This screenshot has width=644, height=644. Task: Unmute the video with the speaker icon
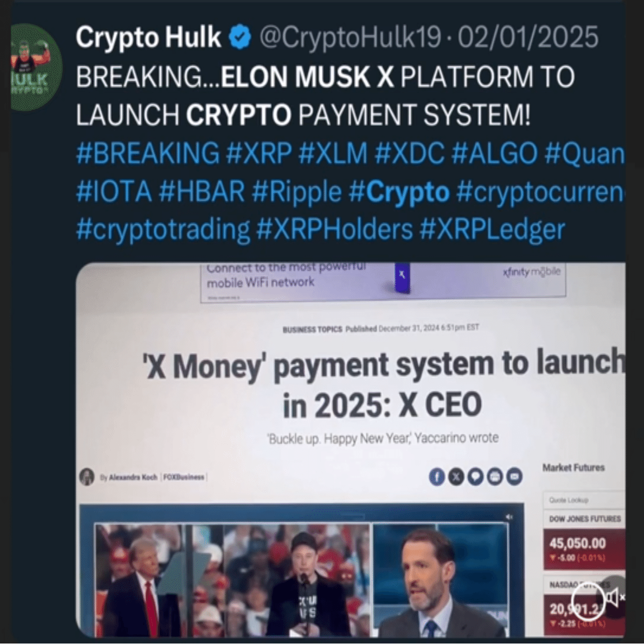[614, 597]
